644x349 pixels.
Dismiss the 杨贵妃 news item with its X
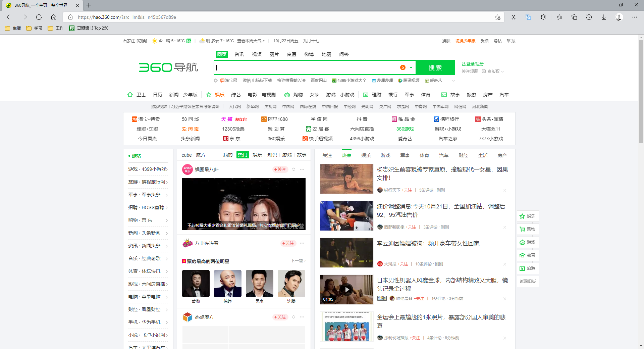pos(505,190)
